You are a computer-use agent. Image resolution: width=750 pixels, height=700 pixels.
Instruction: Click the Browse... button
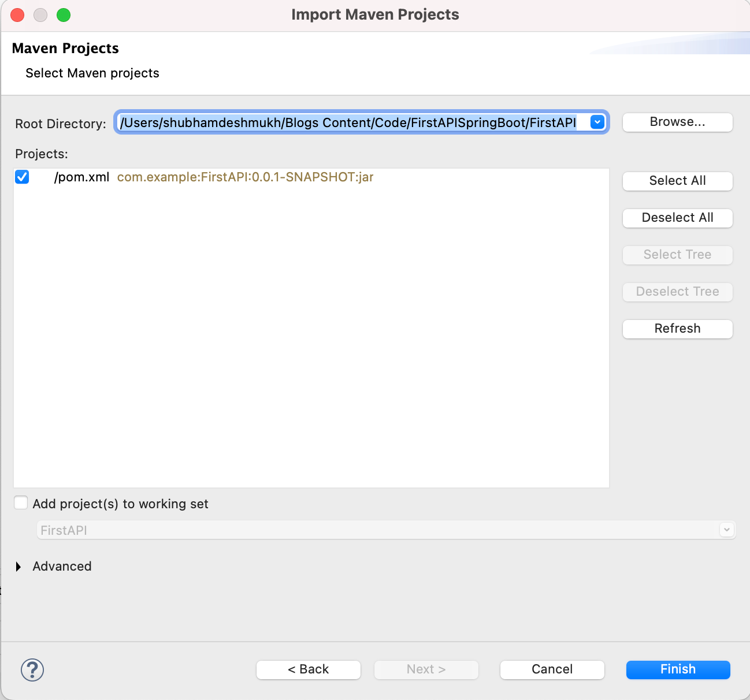click(x=678, y=122)
